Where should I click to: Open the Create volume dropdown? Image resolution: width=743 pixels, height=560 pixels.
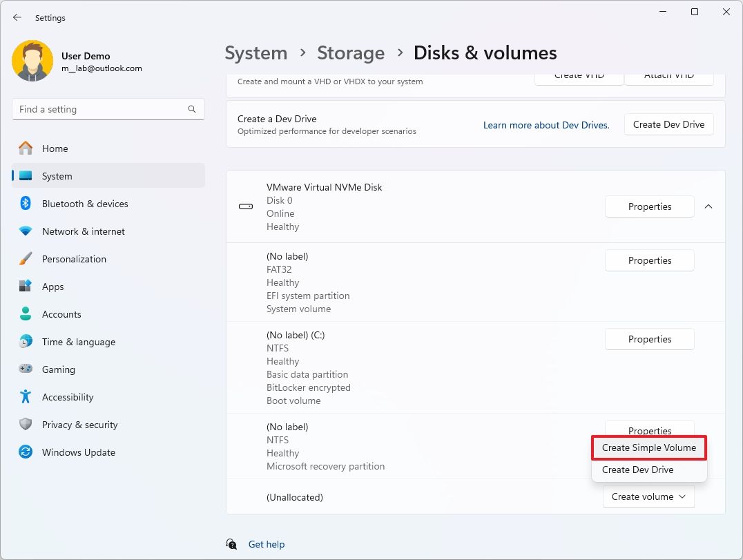[648, 496]
